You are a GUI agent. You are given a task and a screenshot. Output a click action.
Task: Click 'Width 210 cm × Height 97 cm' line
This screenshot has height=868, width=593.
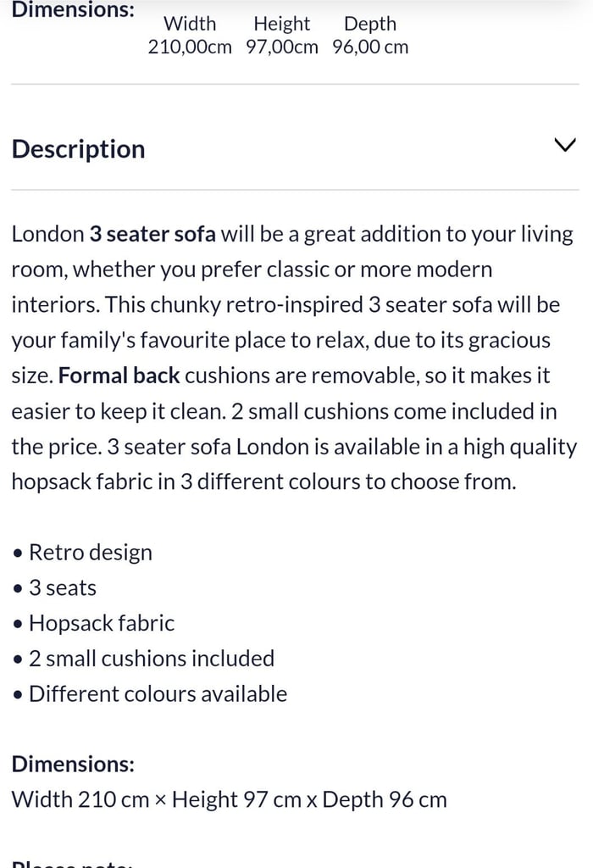coord(229,798)
